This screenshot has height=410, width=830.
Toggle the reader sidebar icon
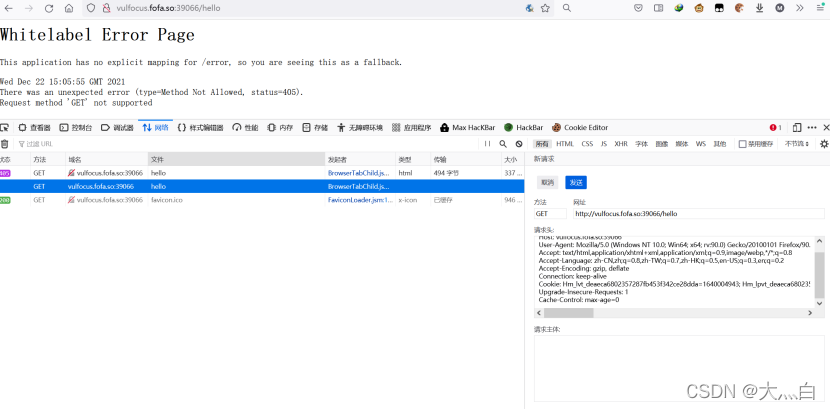click(x=658, y=8)
